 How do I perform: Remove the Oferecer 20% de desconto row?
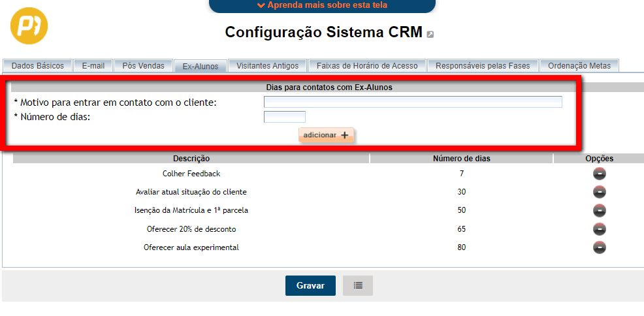[600, 229]
